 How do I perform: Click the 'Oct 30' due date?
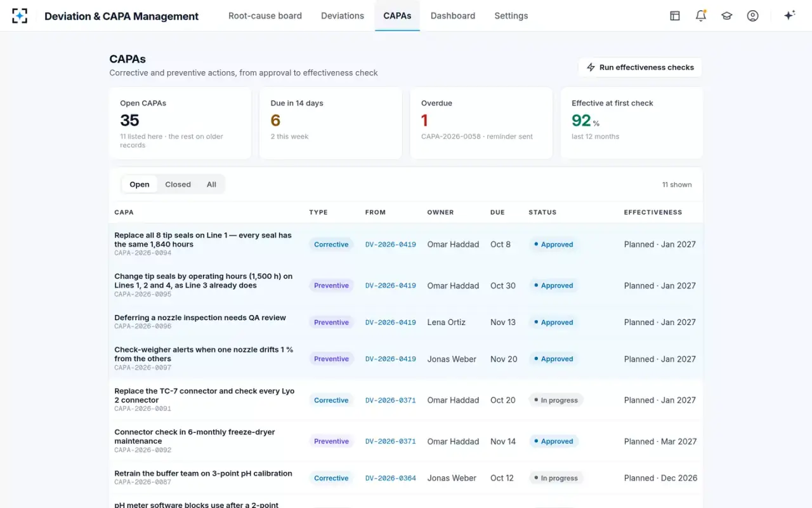(x=503, y=286)
